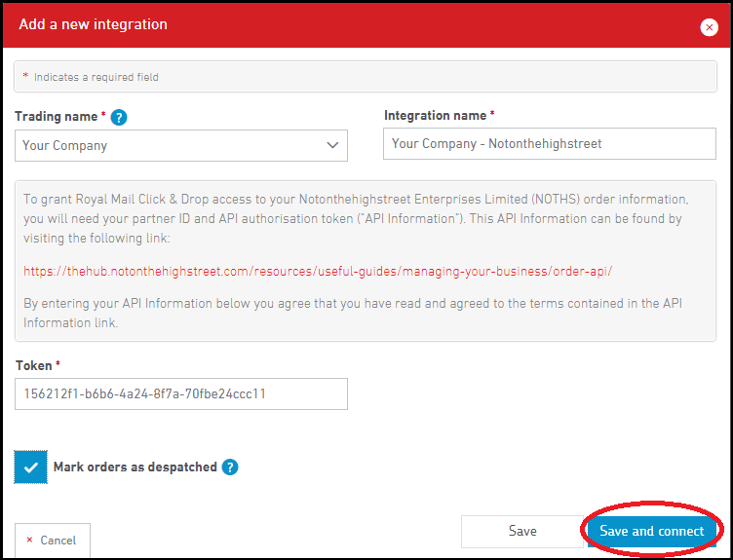Viewport: 733px width, 560px height.
Task: Click the Token input field
Action: (181, 394)
